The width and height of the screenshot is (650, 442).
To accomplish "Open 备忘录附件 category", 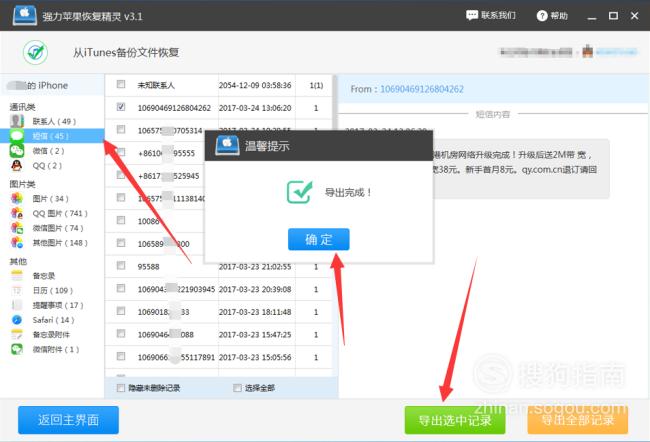I will [40, 335].
